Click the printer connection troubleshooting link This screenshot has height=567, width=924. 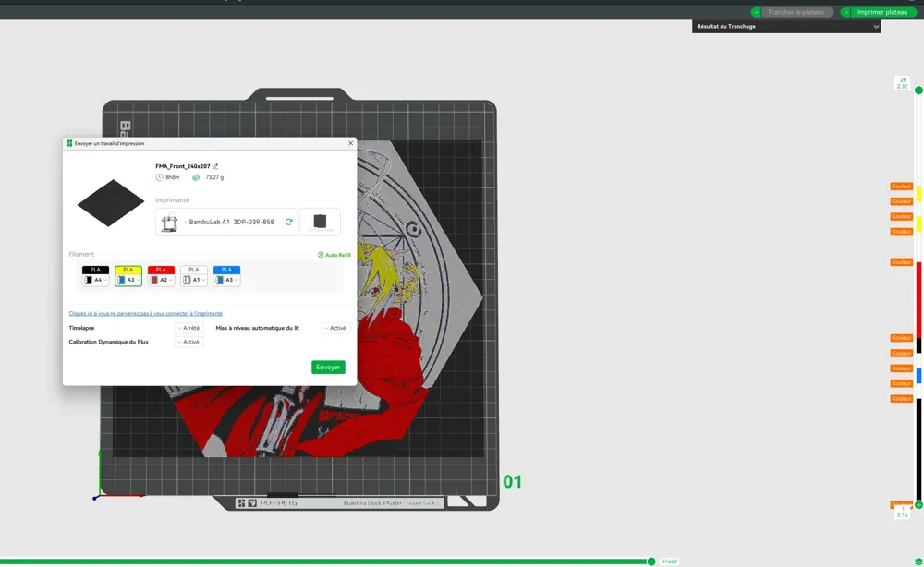[x=145, y=313]
